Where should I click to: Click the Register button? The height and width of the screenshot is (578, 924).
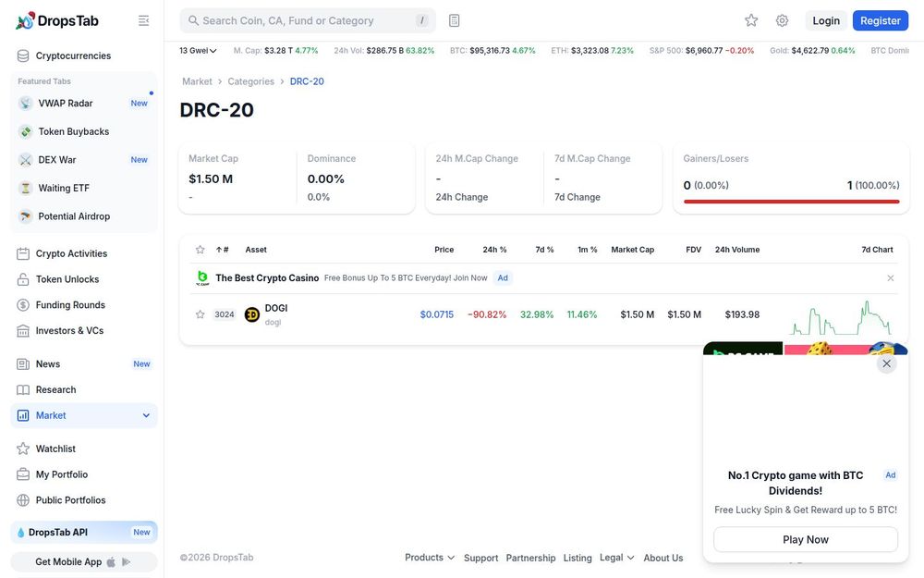881,20
